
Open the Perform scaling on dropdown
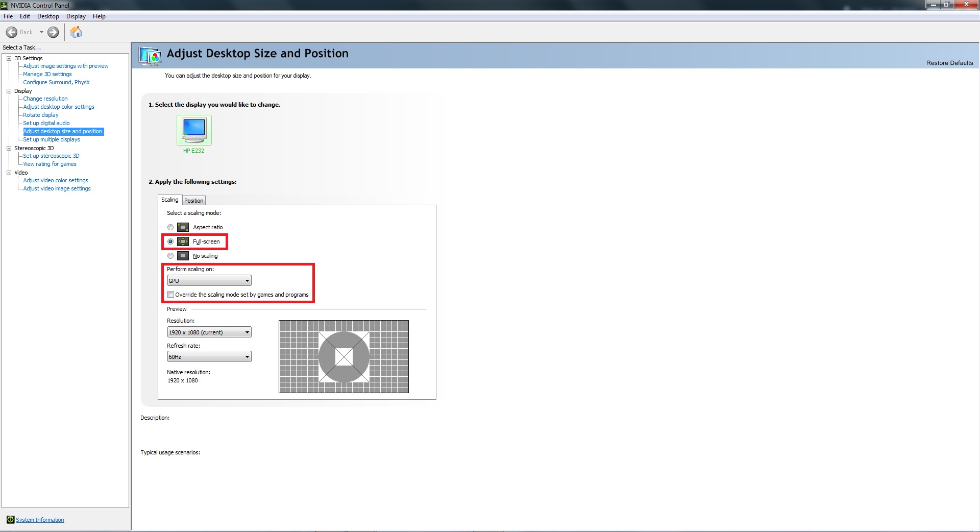coord(209,281)
